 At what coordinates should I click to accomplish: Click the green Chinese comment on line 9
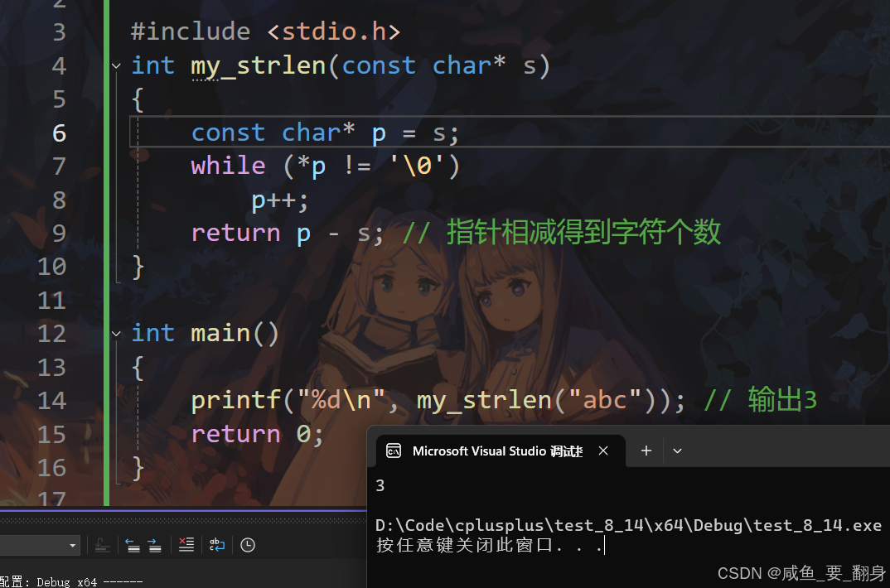[x=562, y=233]
